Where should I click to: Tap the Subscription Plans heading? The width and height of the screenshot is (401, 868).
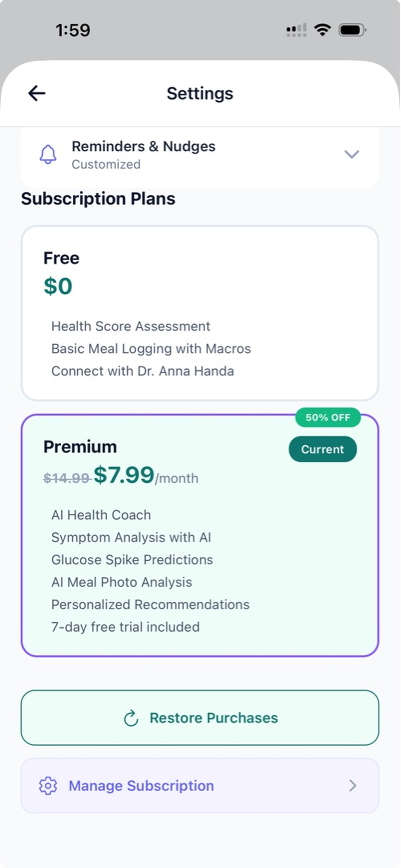click(98, 199)
